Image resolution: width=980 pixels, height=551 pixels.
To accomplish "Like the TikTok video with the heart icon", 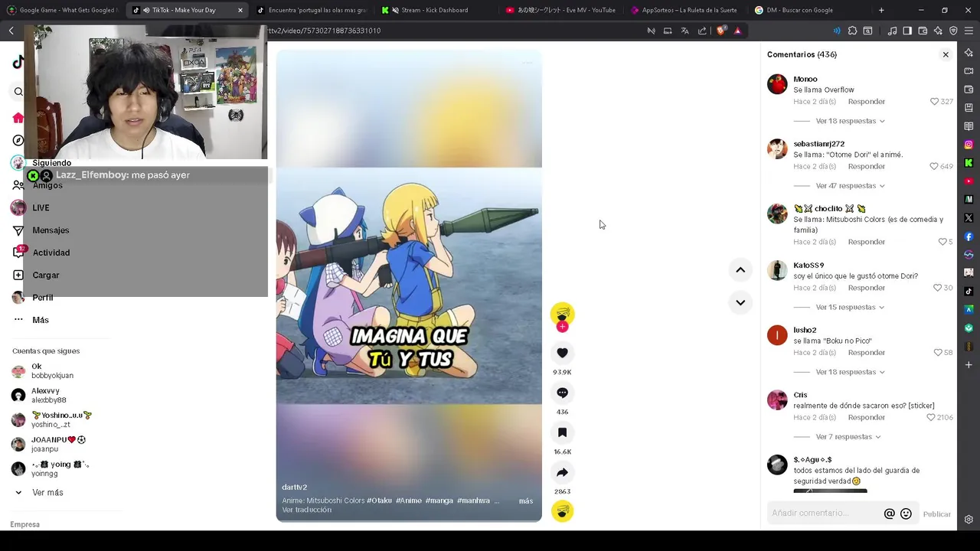I will [562, 353].
